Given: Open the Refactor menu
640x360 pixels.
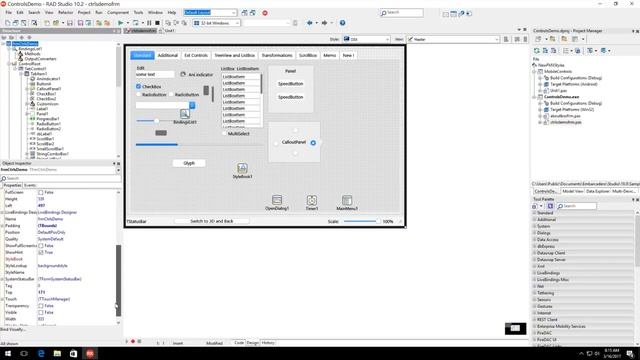Looking at the screenshot, I should [x=65, y=13].
